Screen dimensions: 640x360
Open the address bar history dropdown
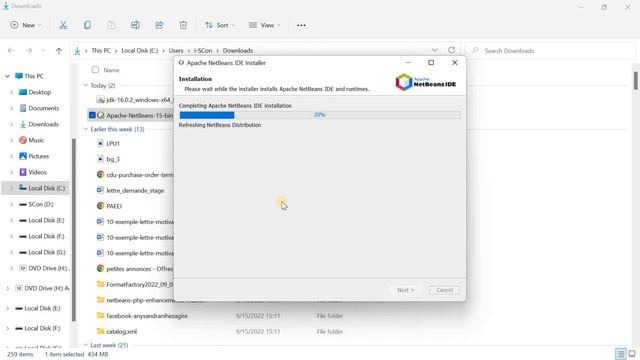tap(435, 50)
